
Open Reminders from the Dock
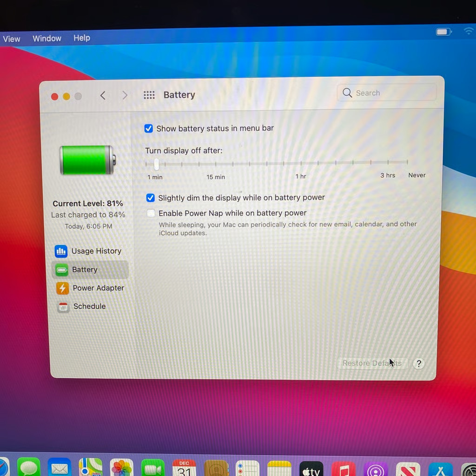point(247,469)
